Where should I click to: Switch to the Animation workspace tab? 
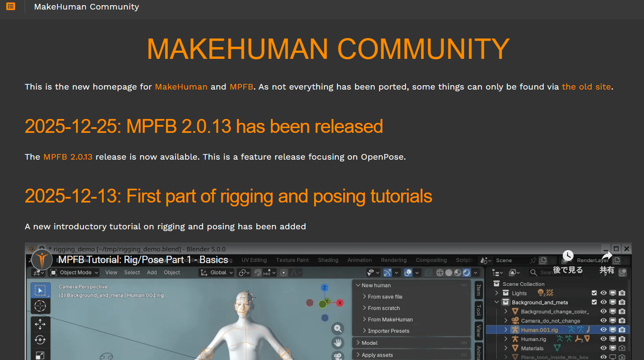(359, 260)
